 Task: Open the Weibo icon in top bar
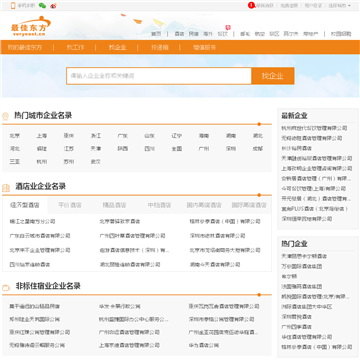tap(53, 6)
